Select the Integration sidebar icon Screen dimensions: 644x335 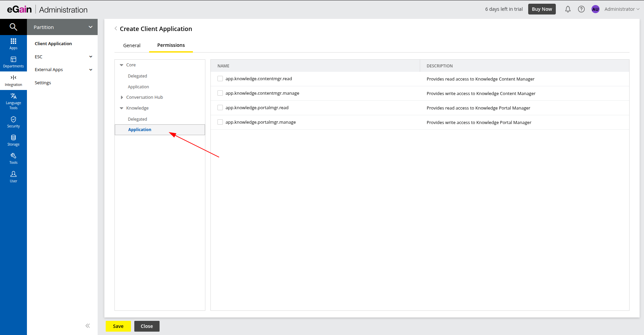coord(13,80)
